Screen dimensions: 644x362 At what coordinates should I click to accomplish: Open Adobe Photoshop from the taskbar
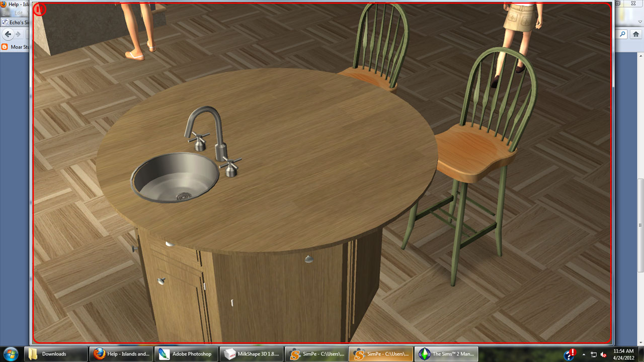186,354
